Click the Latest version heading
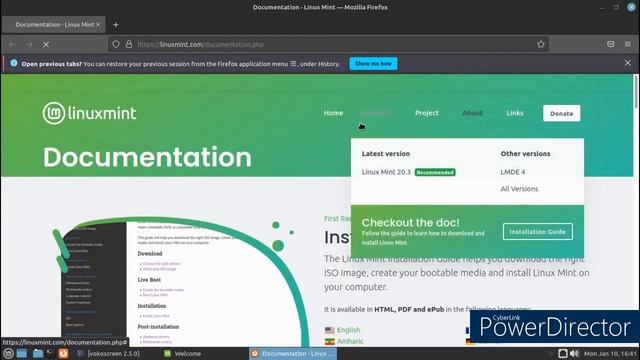 click(x=386, y=154)
